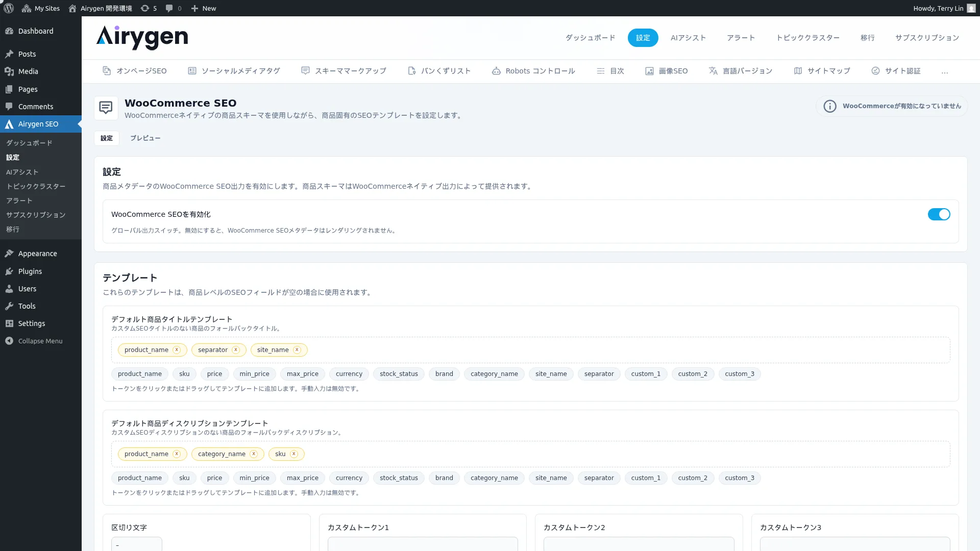Image resolution: width=980 pixels, height=551 pixels.
Task: Remove product_name from description template
Action: [x=177, y=454]
